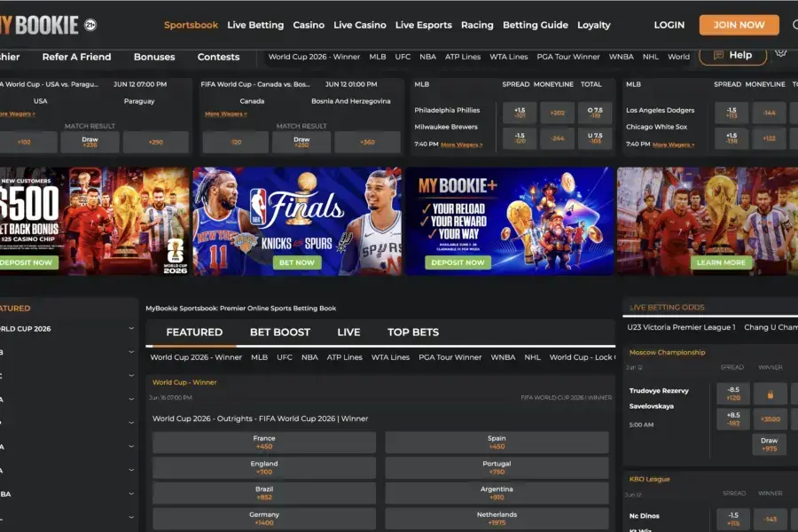The image size is (798, 532).
Task: Select WTA Lines in featured sub-tabs
Action: [390, 357]
